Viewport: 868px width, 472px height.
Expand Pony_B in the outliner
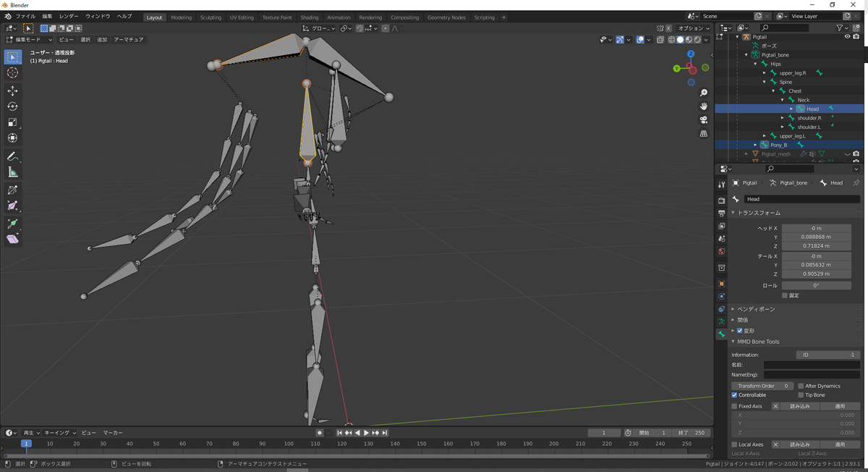click(x=756, y=145)
